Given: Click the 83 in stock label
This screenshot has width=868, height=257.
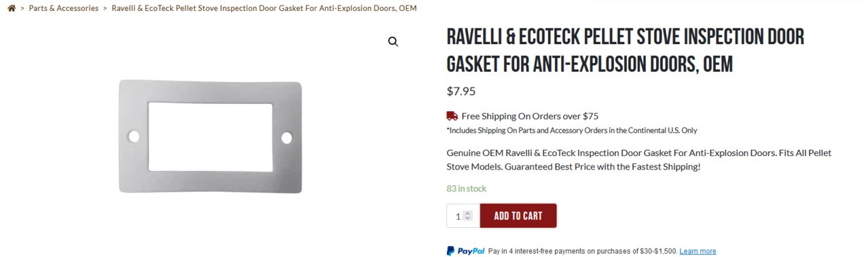Looking at the screenshot, I should [x=467, y=189].
